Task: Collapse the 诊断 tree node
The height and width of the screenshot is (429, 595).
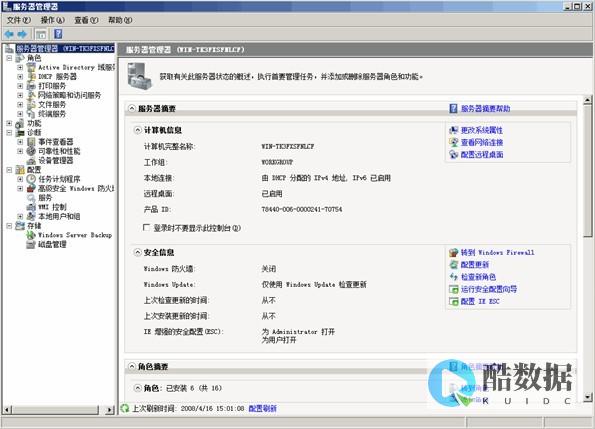Action: point(9,132)
